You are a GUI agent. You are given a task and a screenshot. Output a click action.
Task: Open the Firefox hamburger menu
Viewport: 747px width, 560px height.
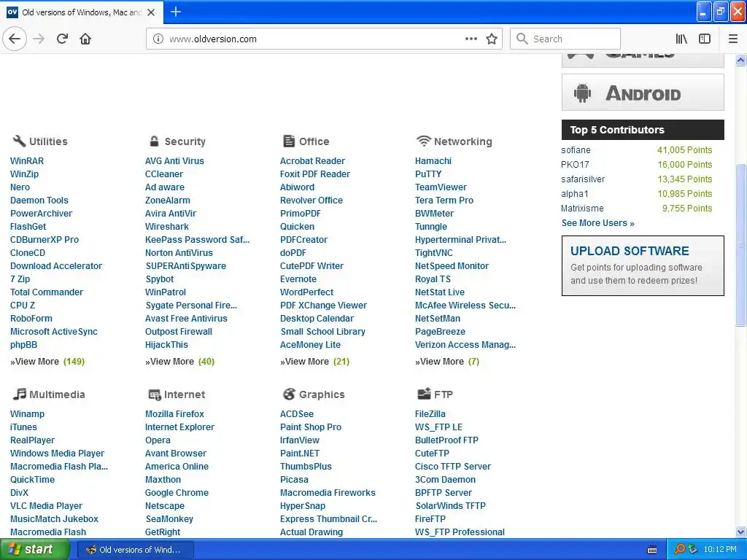[732, 39]
